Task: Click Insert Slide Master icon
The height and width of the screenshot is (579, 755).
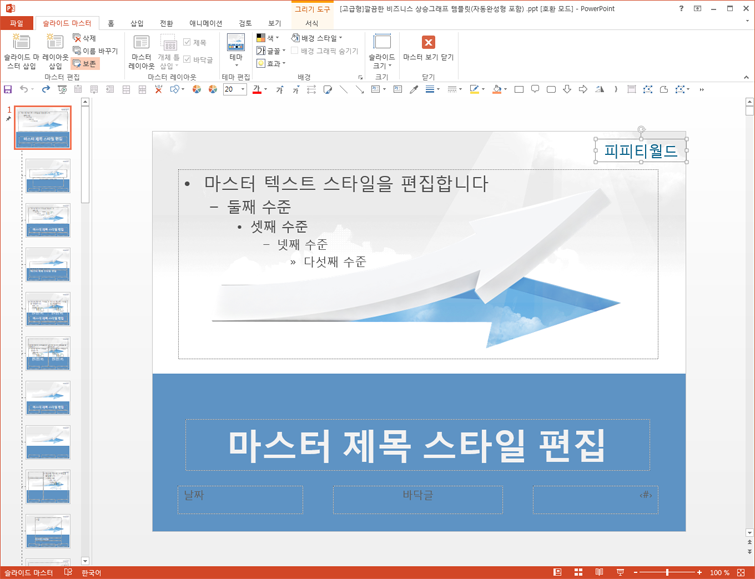Action: point(21,52)
